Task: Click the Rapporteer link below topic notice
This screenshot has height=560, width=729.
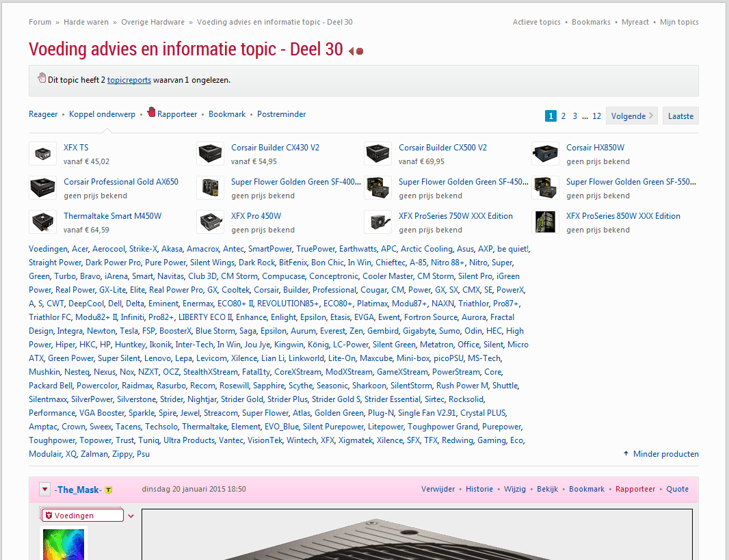Action: coord(177,114)
